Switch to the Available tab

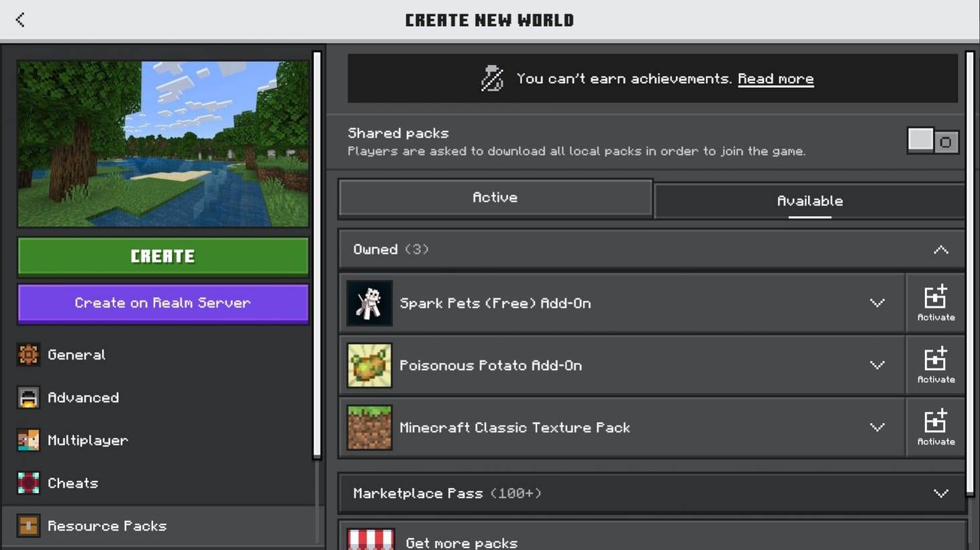point(810,200)
